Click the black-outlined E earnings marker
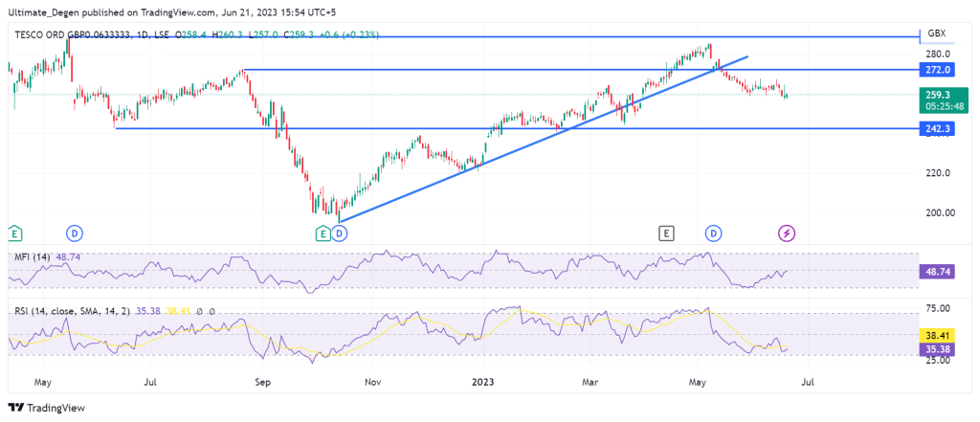The width and height of the screenshot is (980, 422). (x=666, y=233)
